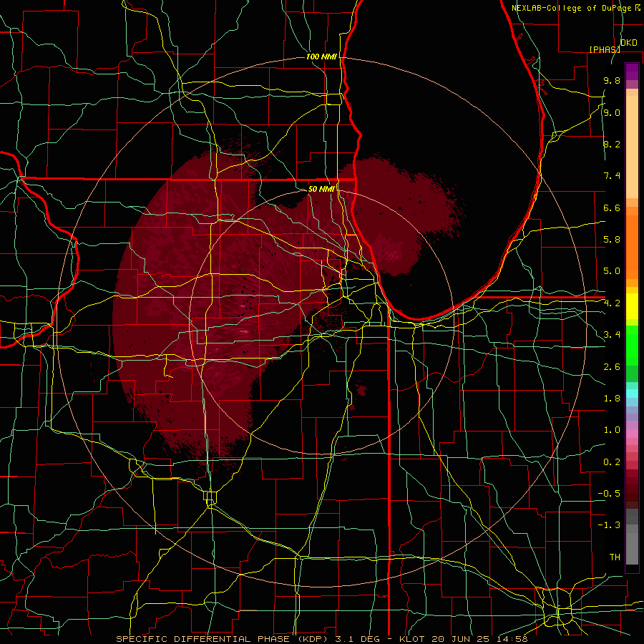Select the 6.6 scale value
Screen dimensions: 644x644
(612, 208)
